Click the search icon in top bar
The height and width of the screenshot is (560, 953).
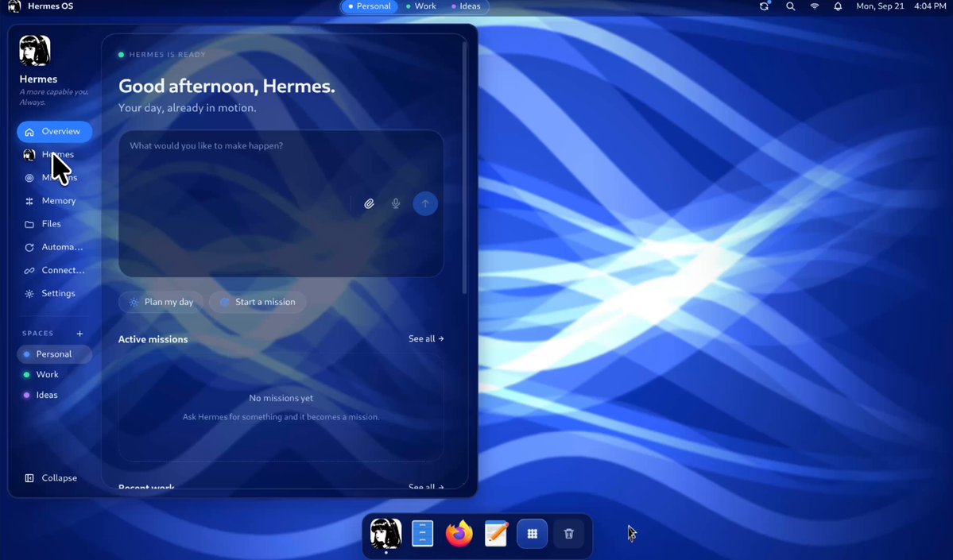coord(790,6)
